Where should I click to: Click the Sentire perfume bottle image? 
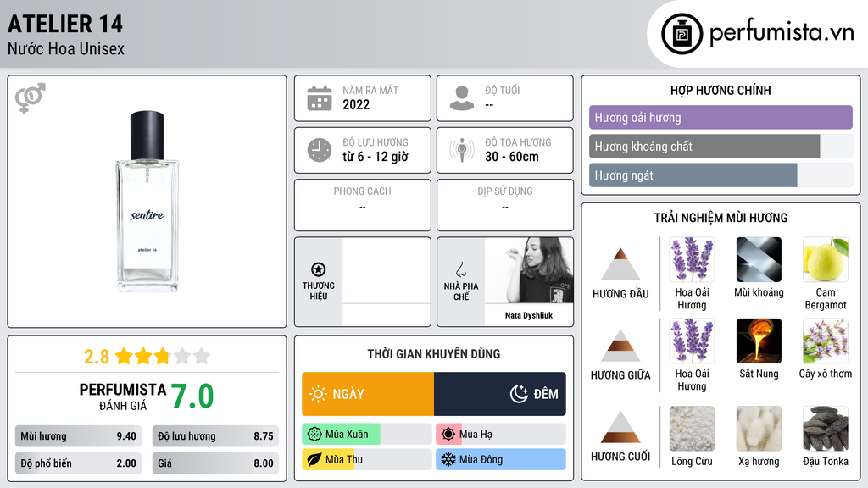tap(147, 202)
